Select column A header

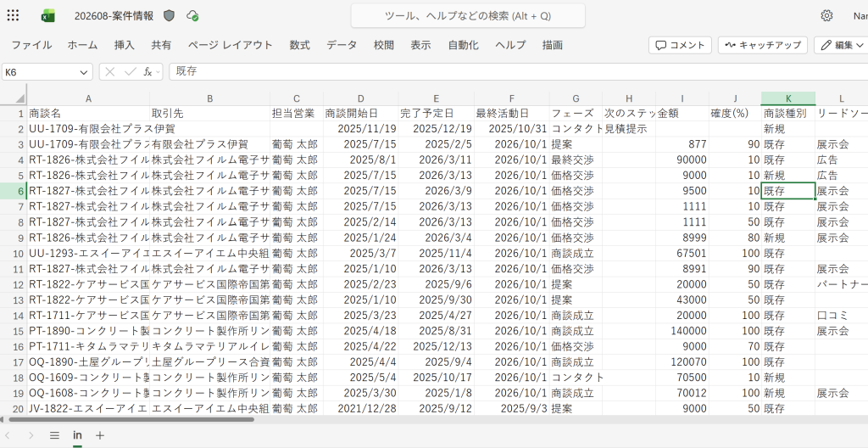[88, 98]
